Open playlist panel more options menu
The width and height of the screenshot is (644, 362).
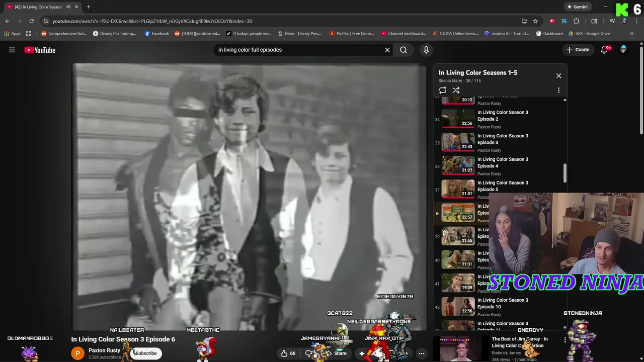pos(558,90)
